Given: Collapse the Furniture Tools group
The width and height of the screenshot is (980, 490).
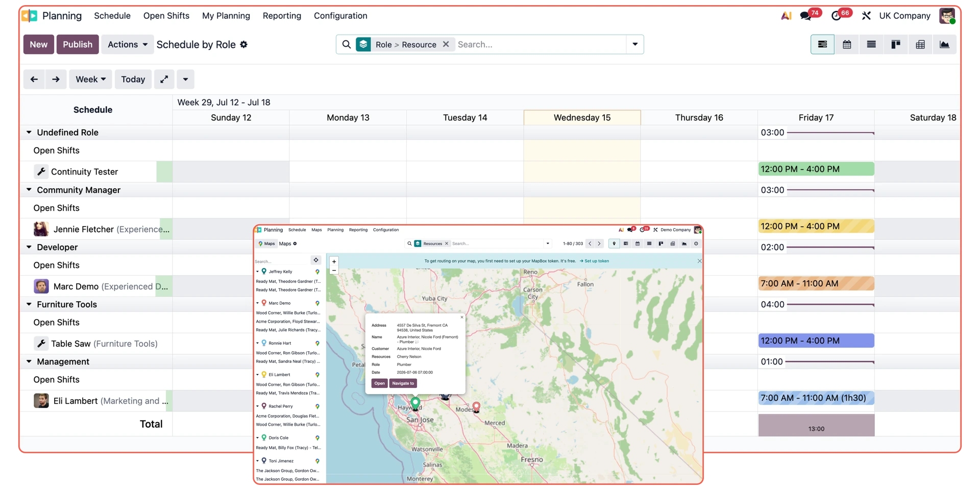Looking at the screenshot, I should (29, 304).
